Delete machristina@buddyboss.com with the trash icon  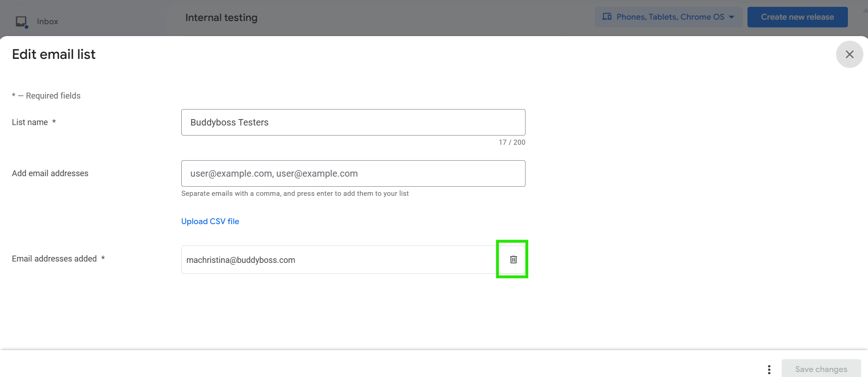[x=513, y=259]
